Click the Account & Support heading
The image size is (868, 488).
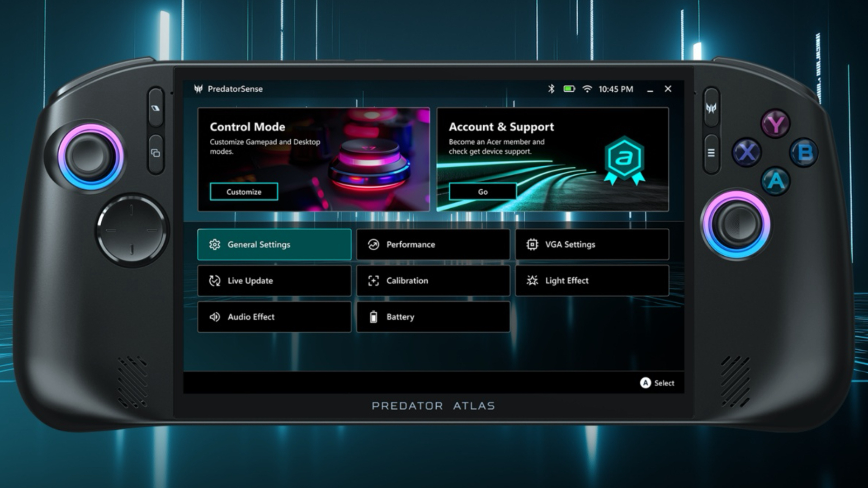pyautogui.click(x=501, y=127)
